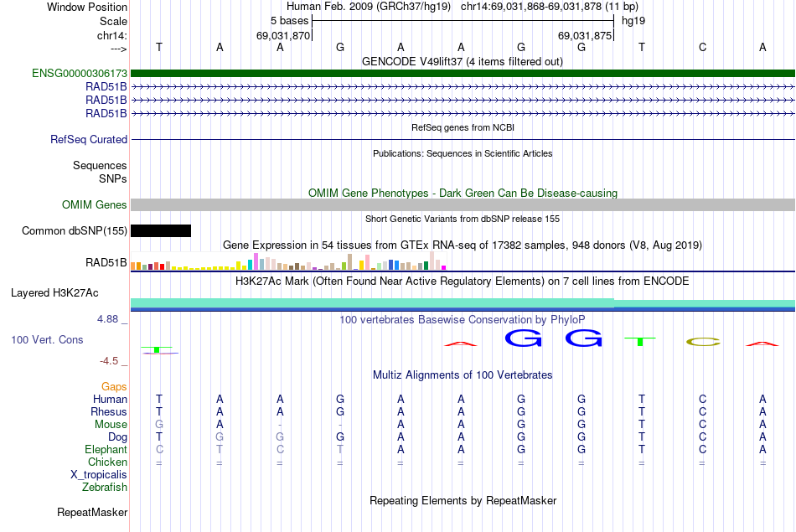Click the turquoise H3K27Ac signal band

pyautogui.click(x=463, y=303)
